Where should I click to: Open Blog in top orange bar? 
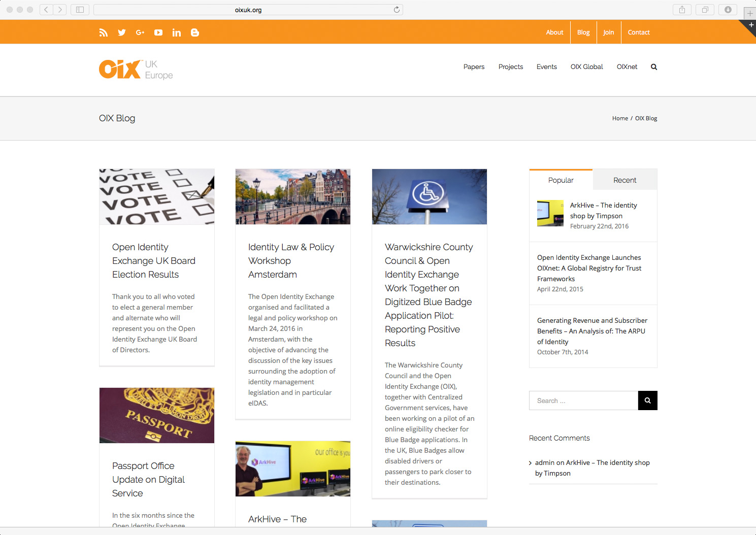(583, 32)
